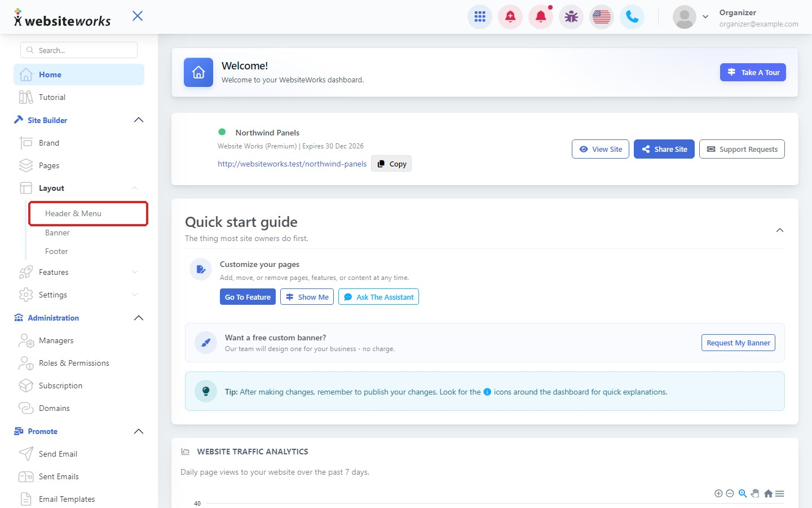Screen dimensions: 812x508
Task: Click the sidebar Search field
Action: (79, 50)
